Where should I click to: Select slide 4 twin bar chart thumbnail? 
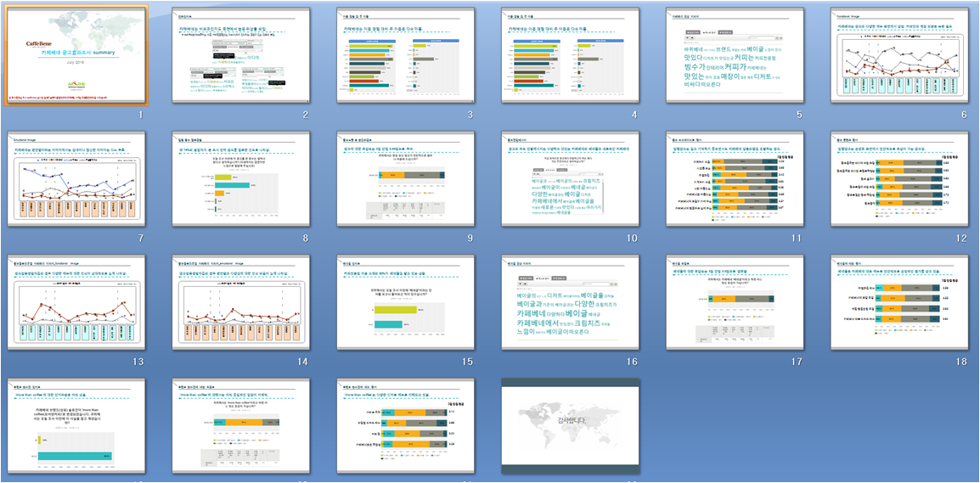570,55
